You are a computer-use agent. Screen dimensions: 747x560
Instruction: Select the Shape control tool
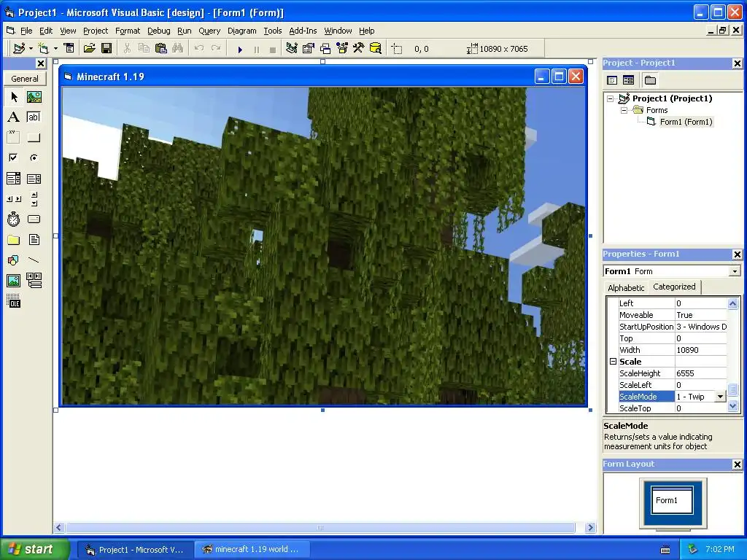(x=14, y=260)
